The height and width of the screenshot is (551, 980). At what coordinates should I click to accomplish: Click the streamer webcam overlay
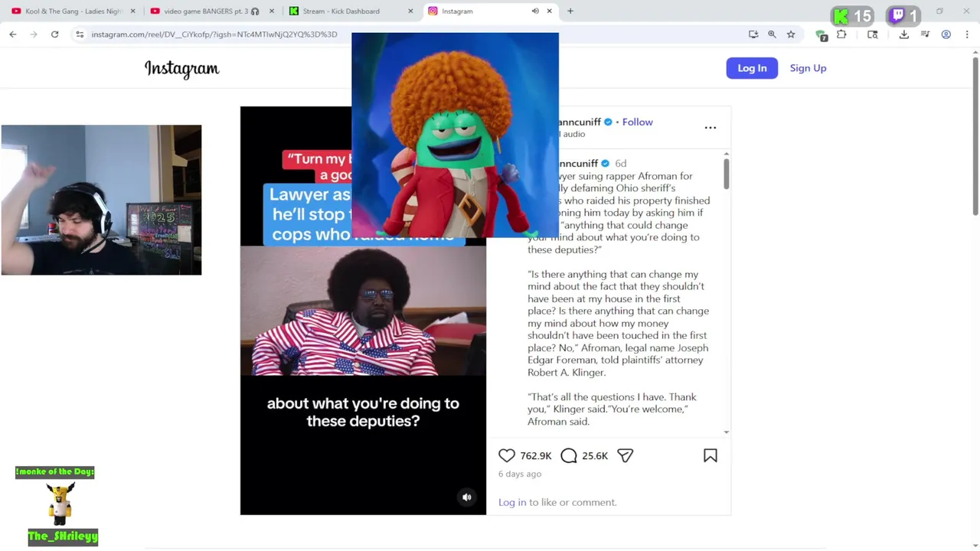pos(101,200)
